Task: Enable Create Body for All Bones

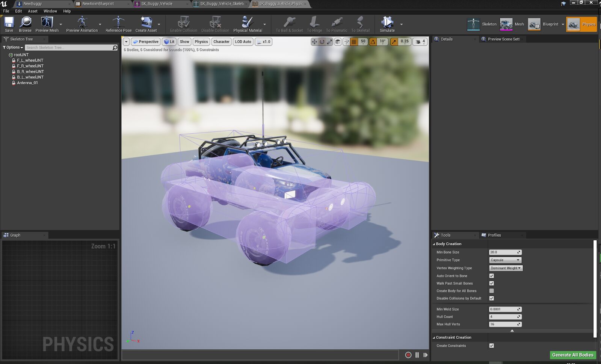Action: pyautogui.click(x=491, y=290)
